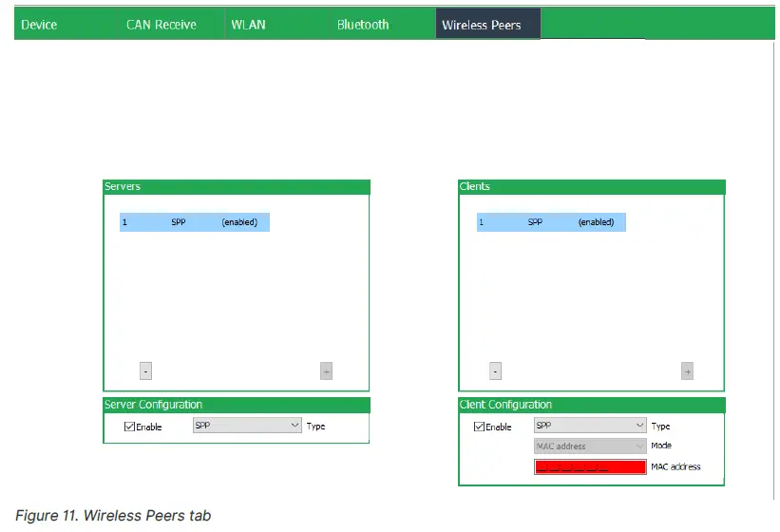
Task: Open the Server Configuration Type dropdown
Action: coord(247,427)
